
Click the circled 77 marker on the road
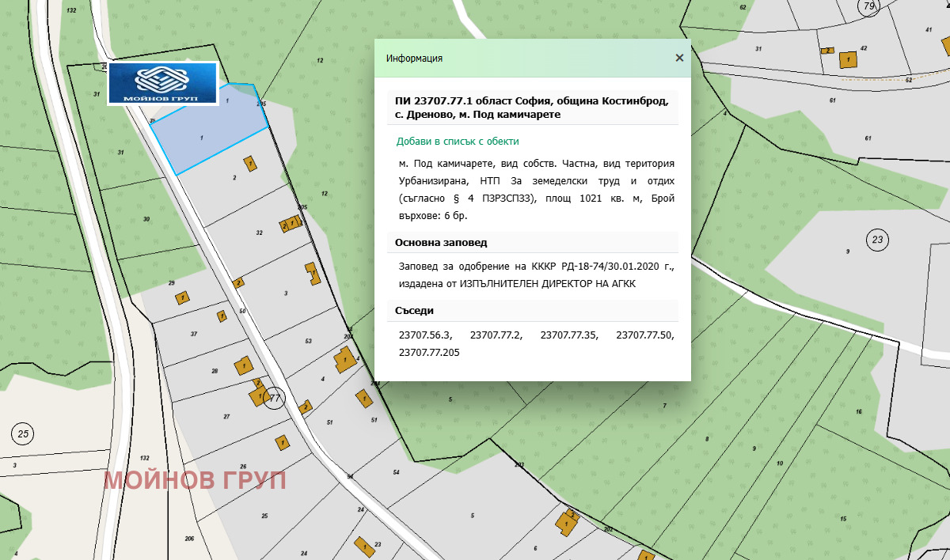point(275,398)
